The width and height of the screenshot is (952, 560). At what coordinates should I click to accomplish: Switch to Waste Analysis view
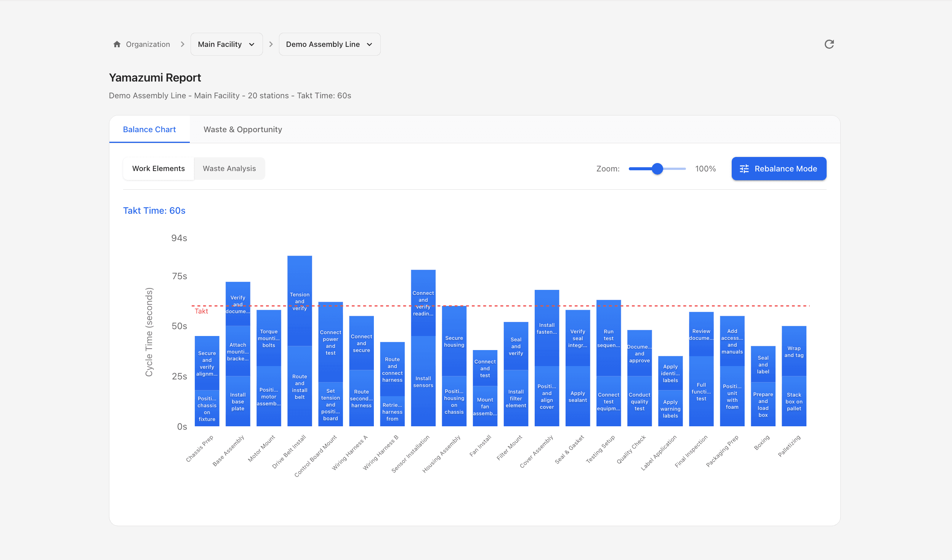coord(229,168)
